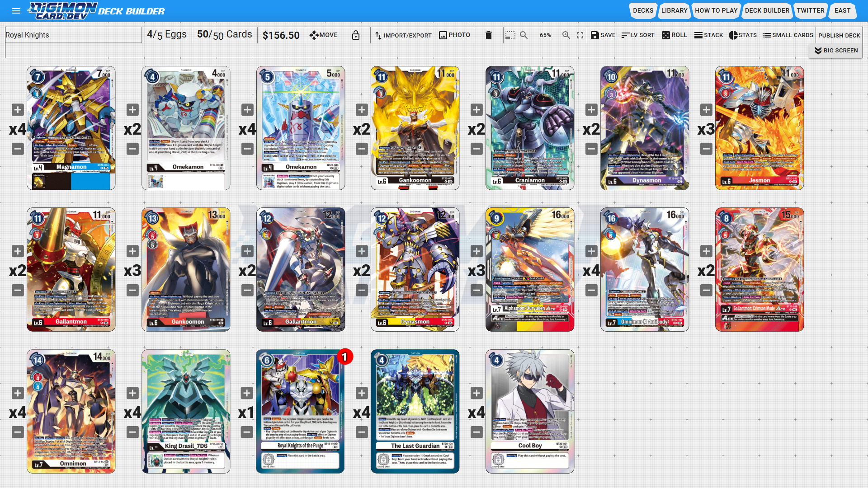Click the zoom out magnifier icon
This screenshot has height=488, width=868.
[x=524, y=35]
